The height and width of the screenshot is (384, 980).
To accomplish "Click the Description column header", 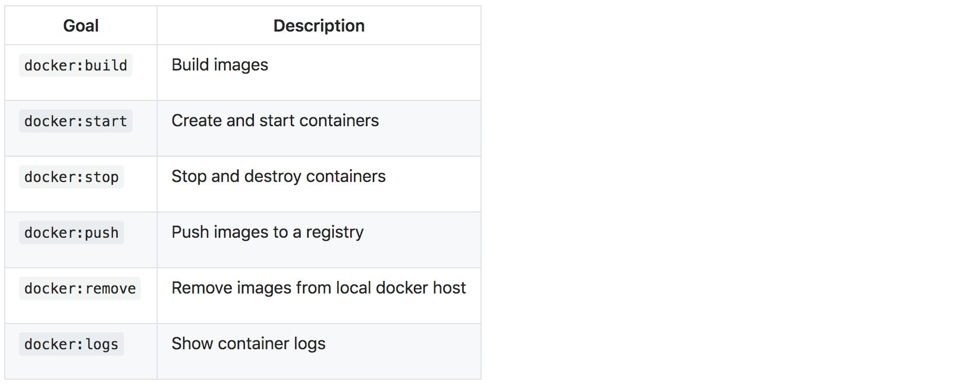I will [319, 26].
